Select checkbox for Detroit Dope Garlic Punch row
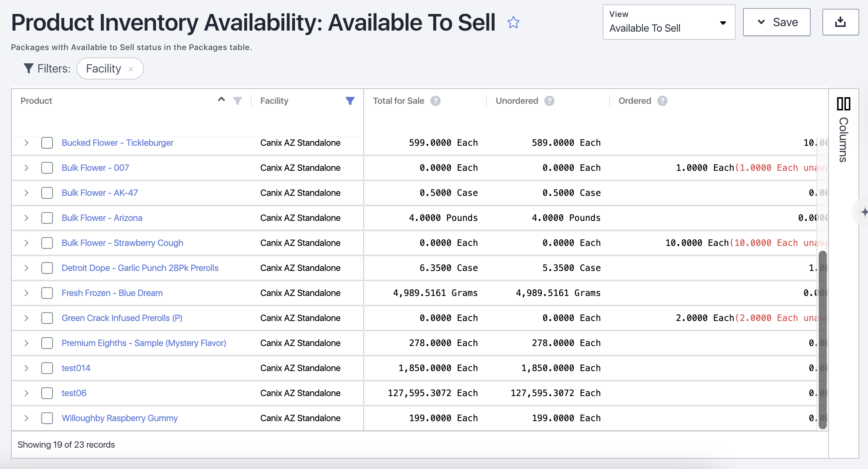The width and height of the screenshot is (868, 469). 47,268
